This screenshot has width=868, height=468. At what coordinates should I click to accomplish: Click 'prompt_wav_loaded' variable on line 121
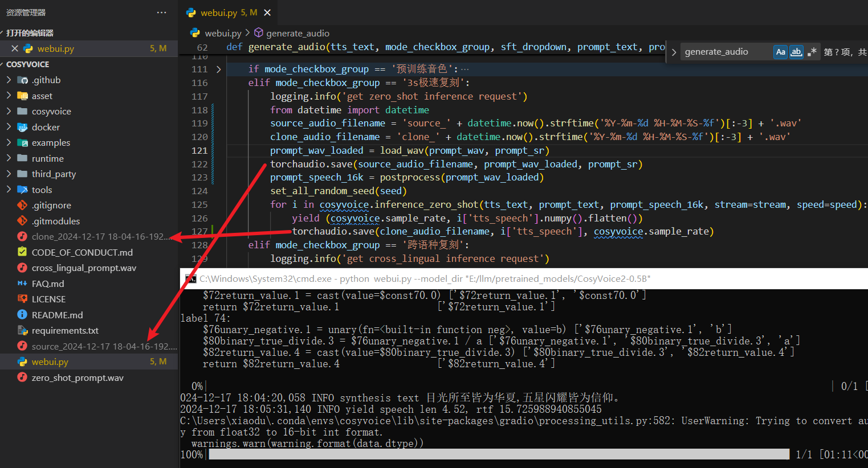tap(316, 151)
